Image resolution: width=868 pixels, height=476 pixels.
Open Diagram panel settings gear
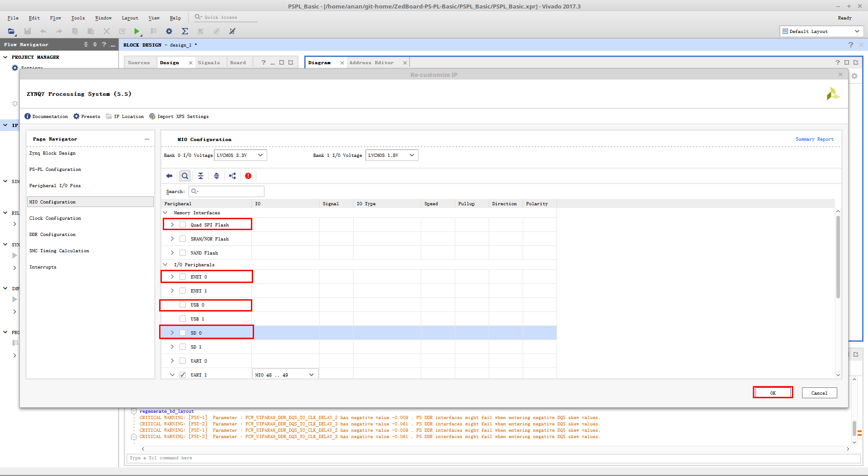(854, 76)
